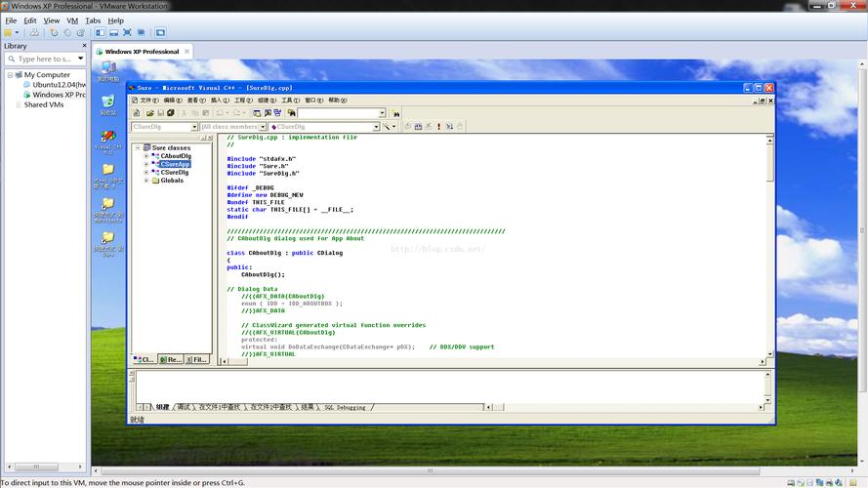868x488 pixels.
Task: Expand the CAboutDlg class node
Action: tap(146, 156)
